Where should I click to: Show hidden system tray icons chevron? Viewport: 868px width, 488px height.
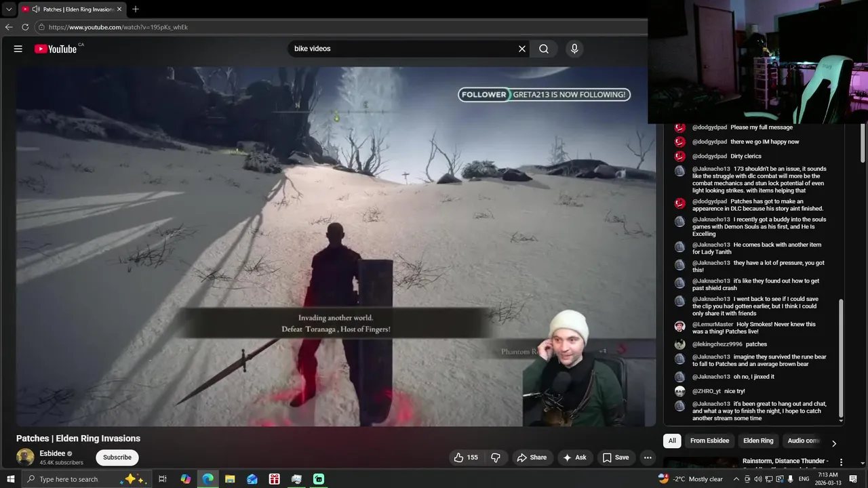pos(736,479)
